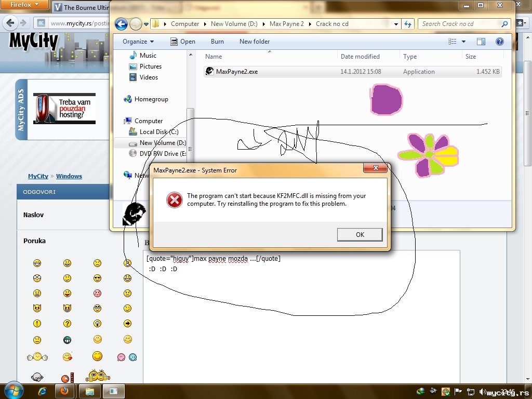
Task: Click the MyCity logo on the webpage
Action: 34,42
